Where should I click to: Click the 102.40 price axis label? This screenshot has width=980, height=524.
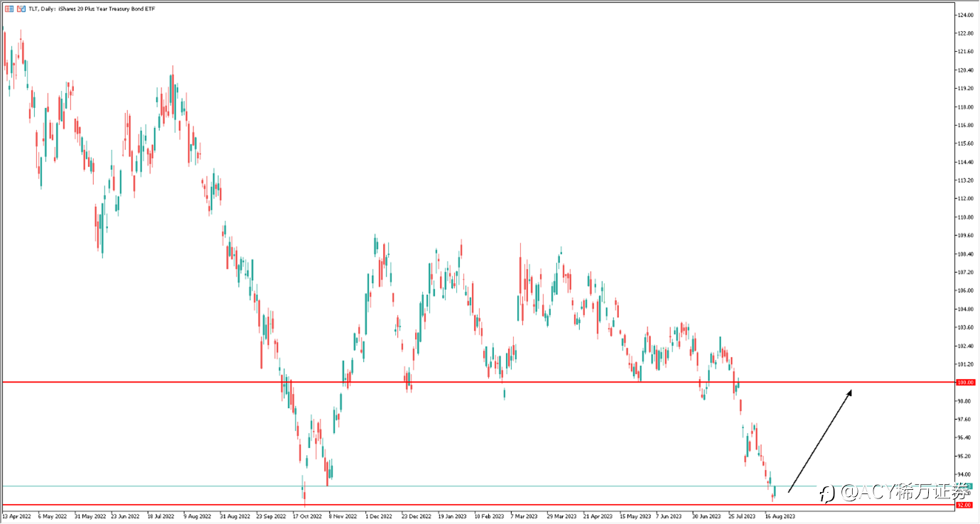(x=966, y=346)
